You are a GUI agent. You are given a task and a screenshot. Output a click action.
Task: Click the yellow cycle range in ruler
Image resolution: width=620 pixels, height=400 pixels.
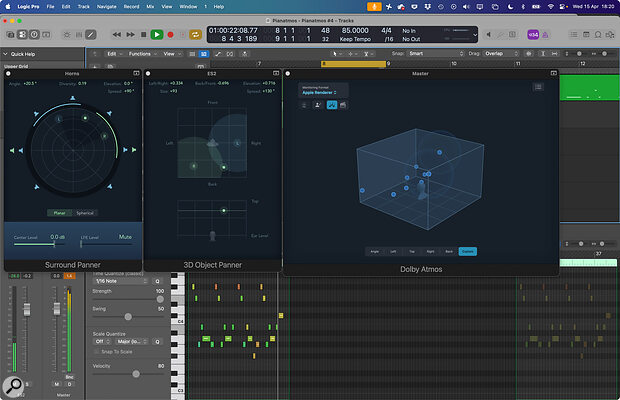(353, 64)
